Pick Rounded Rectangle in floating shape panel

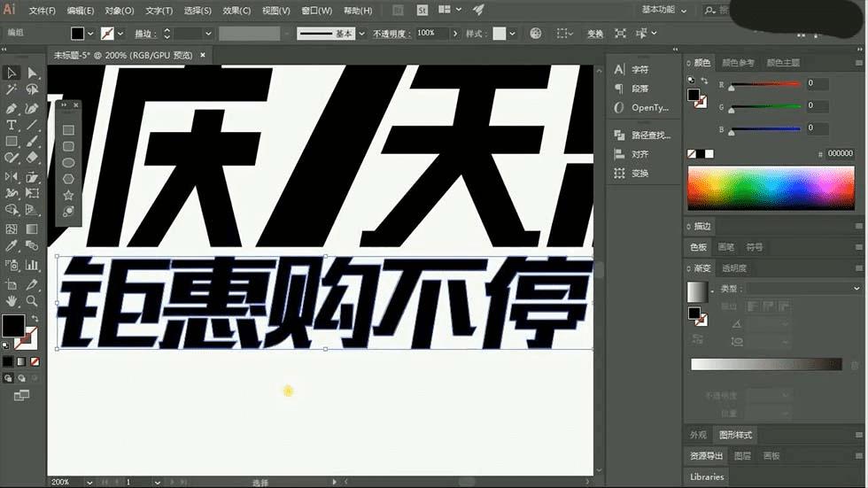[x=68, y=146]
